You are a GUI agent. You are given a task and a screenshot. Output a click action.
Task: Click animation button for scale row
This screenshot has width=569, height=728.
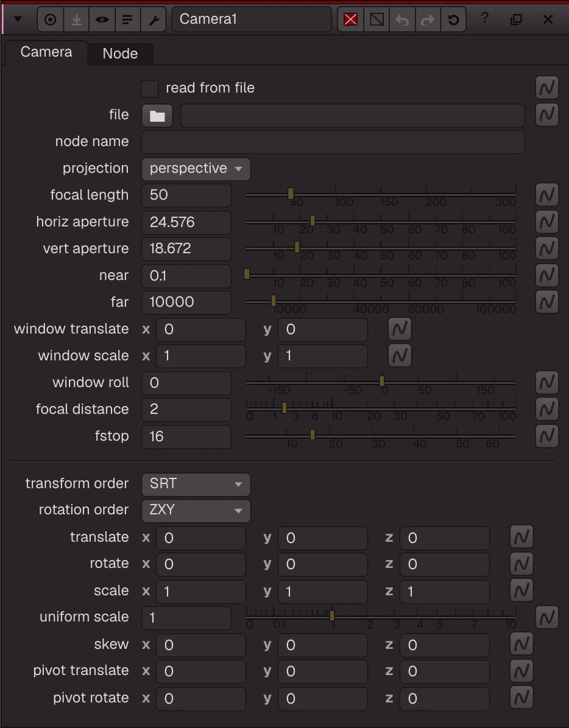pos(521,590)
